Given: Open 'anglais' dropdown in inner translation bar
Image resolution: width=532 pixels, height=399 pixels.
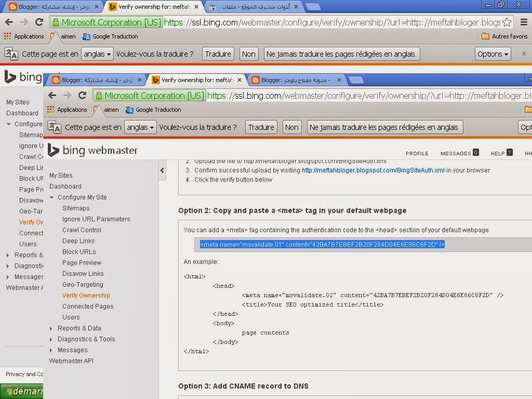Looking at the screenshot, I should [140, 127].
